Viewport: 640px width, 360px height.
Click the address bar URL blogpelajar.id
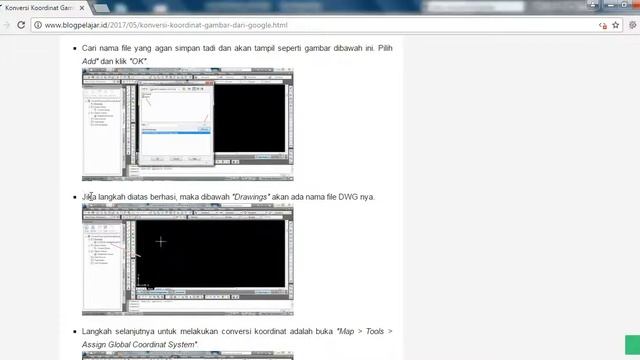pyautogui.click(x=166, y=25)
